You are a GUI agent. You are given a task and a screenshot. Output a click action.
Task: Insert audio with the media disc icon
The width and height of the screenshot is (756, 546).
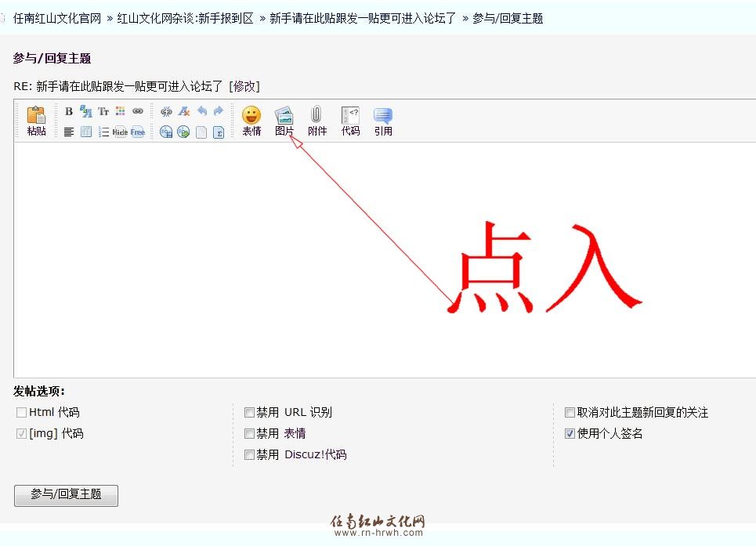166,132
